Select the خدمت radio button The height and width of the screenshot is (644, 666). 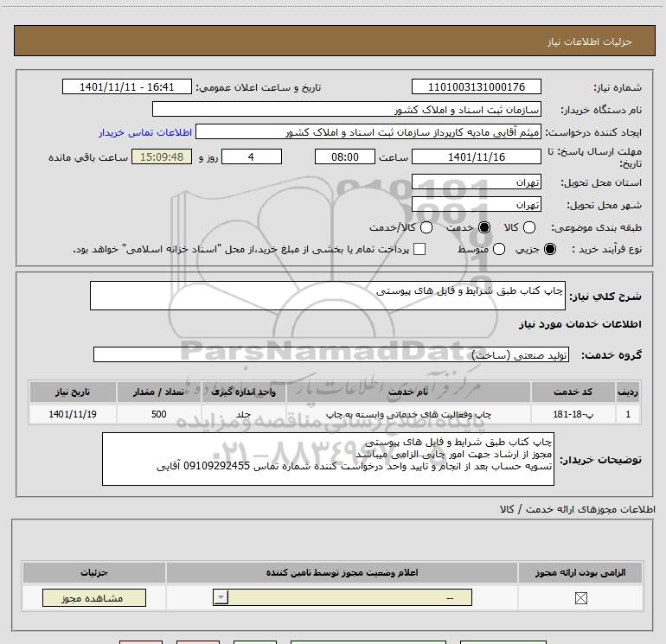(x=484, y=227)
